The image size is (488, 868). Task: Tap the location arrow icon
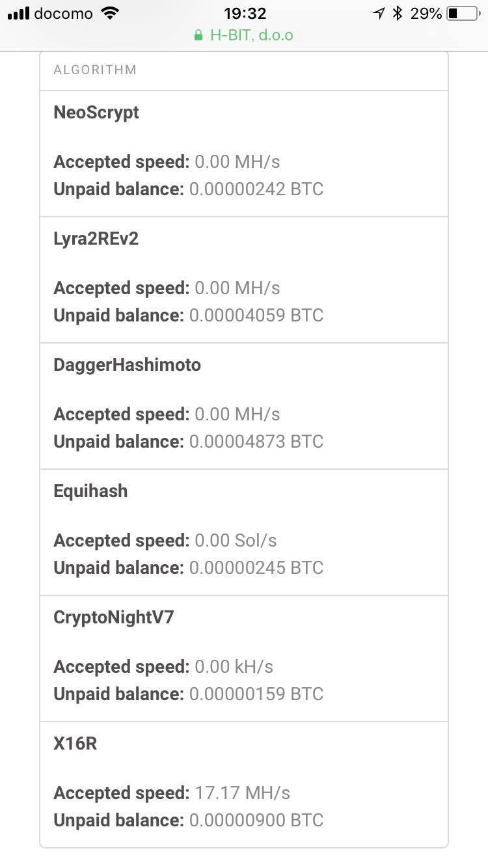coord(379,13)
